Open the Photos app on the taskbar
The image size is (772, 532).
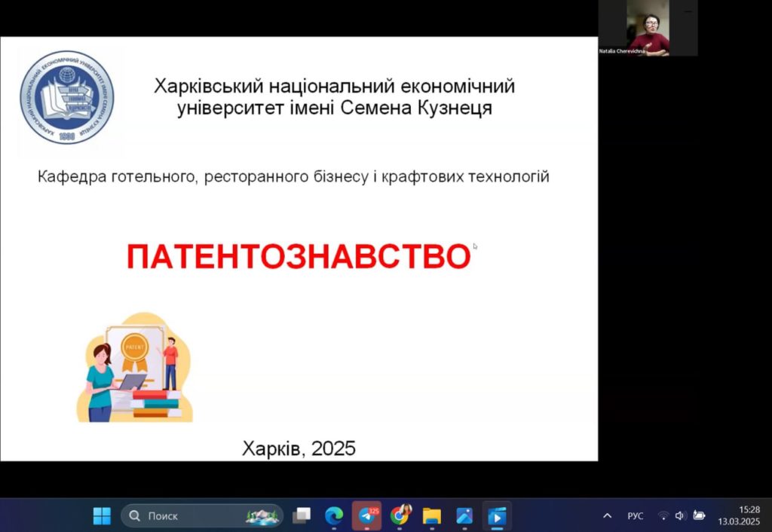464,515
